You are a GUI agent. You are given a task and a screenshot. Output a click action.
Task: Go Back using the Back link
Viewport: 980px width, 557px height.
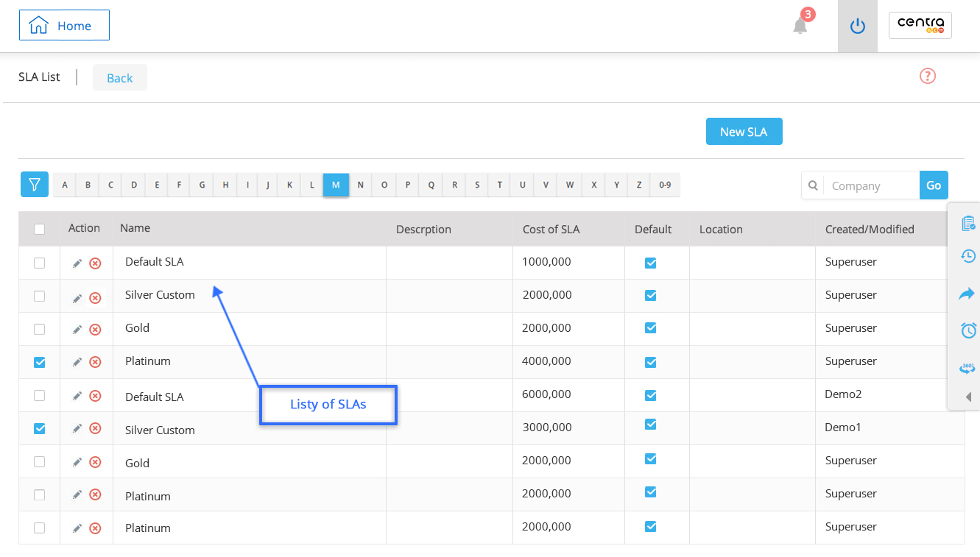click(x=119, y=77)
